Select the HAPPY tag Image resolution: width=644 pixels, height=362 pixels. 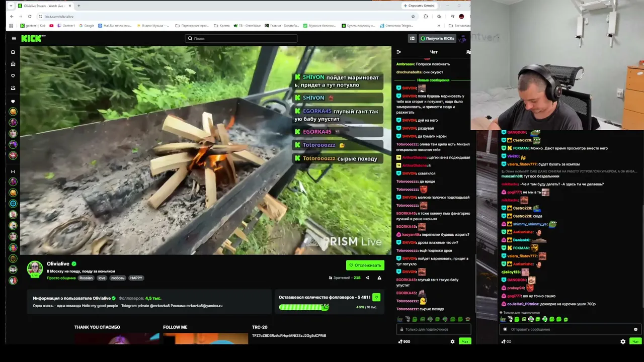click(x=136, y=278)
